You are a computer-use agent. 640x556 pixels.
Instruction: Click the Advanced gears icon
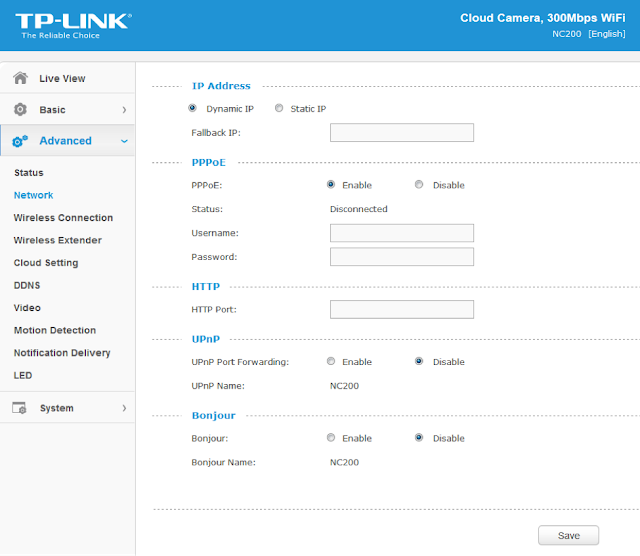(20, 141)
